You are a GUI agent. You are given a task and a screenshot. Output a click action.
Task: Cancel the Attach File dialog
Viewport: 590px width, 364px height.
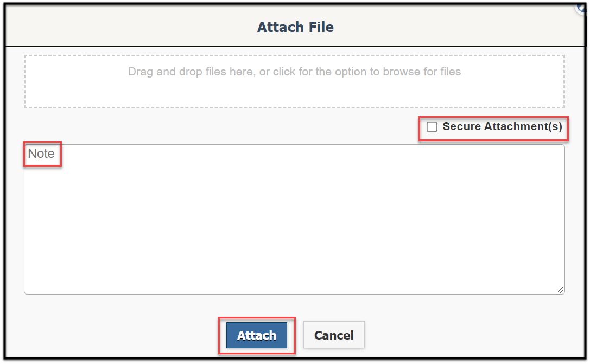334,335
